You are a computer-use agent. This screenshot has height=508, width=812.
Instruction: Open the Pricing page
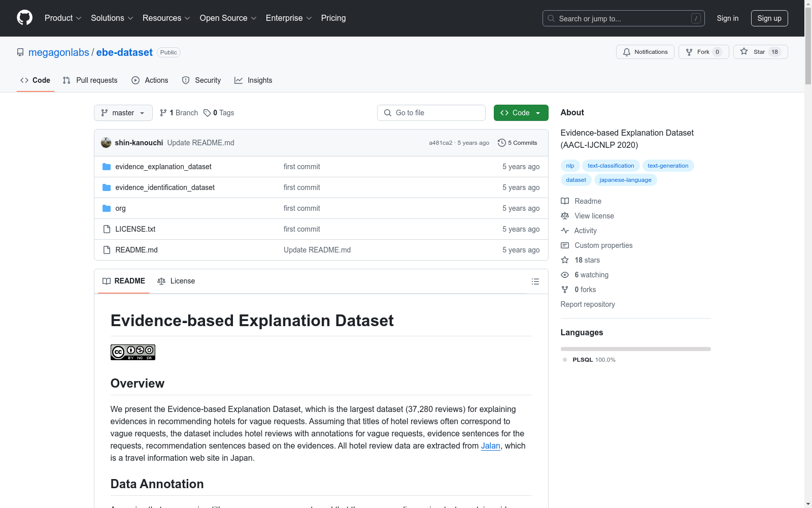[333, 18]
